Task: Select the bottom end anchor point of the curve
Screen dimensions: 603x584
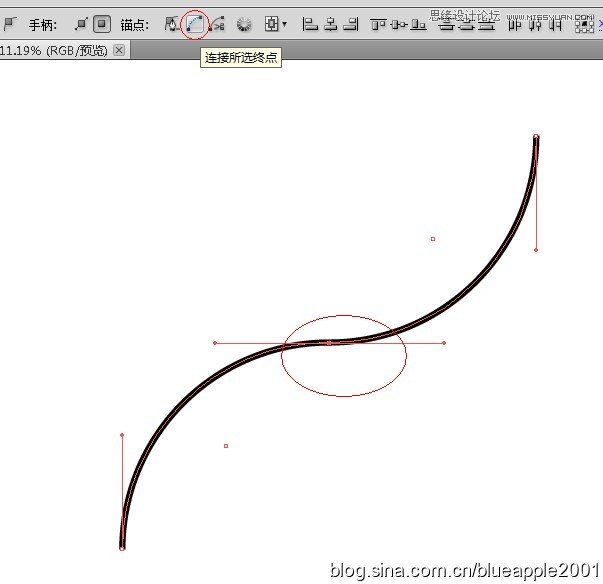Action: (122, 548)
